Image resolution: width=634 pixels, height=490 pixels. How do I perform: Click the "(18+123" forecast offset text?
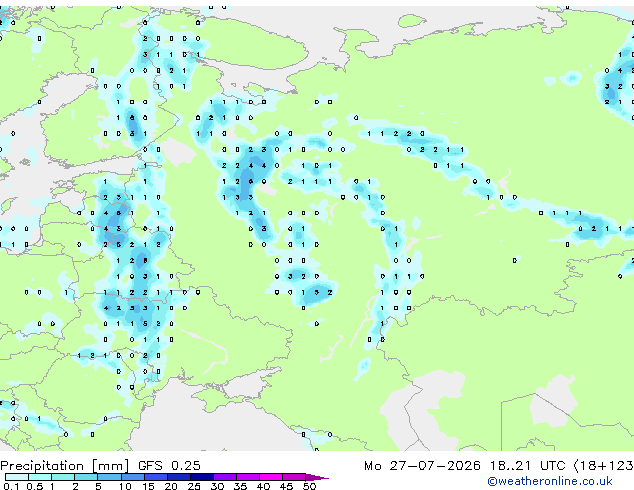603,466
